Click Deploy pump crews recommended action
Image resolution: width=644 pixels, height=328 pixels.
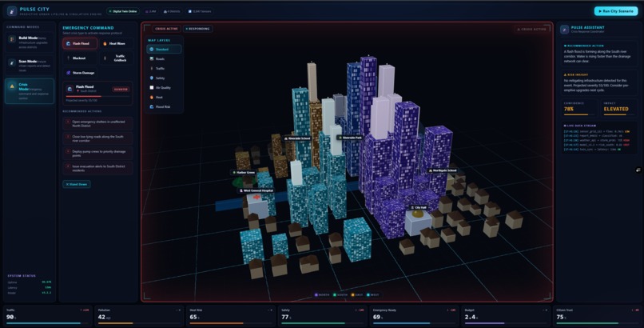coord(97,154)
